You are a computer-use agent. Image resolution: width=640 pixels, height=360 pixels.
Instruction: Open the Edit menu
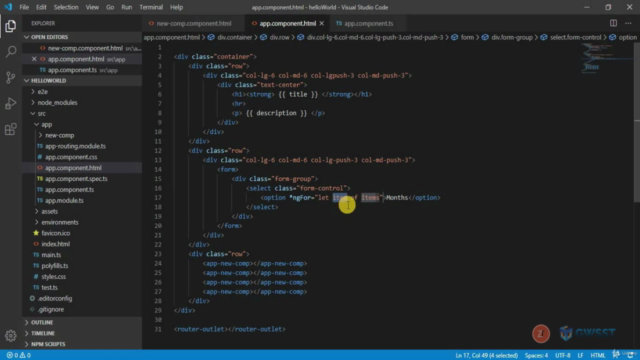[x=41, y=7]
